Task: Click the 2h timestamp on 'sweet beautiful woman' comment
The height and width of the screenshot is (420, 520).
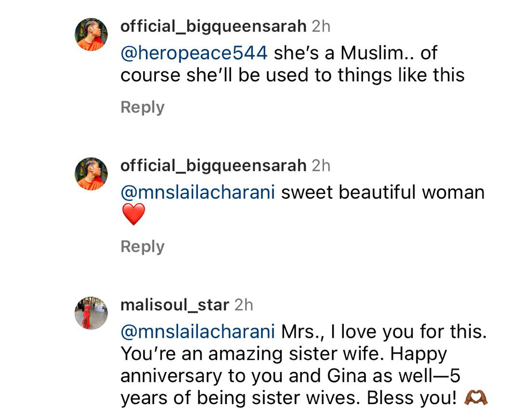Action: (321, 165)
